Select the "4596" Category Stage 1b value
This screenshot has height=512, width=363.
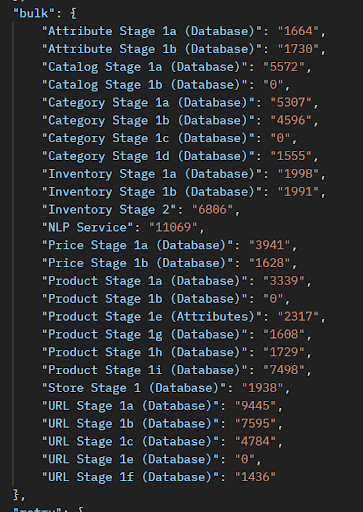tap(291, 120)
